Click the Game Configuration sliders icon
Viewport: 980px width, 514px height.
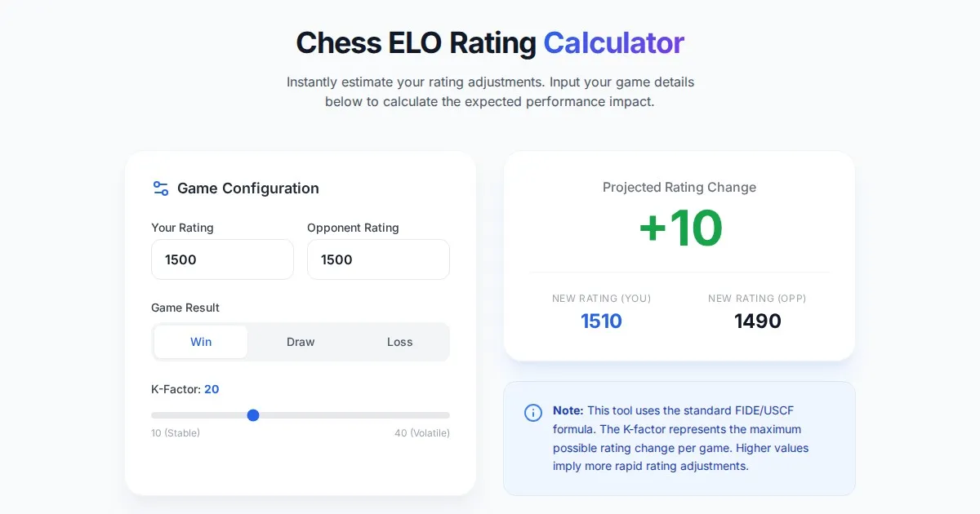161,188
